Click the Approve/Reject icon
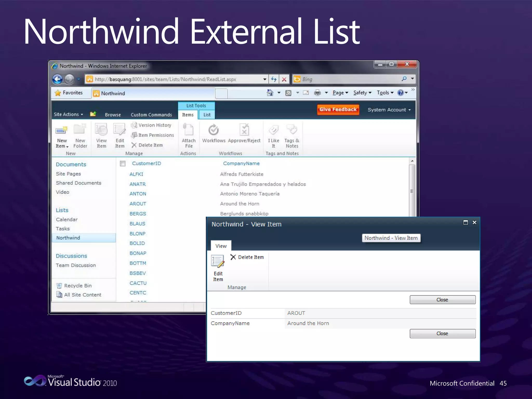The image size is (532, 399). 244,130
